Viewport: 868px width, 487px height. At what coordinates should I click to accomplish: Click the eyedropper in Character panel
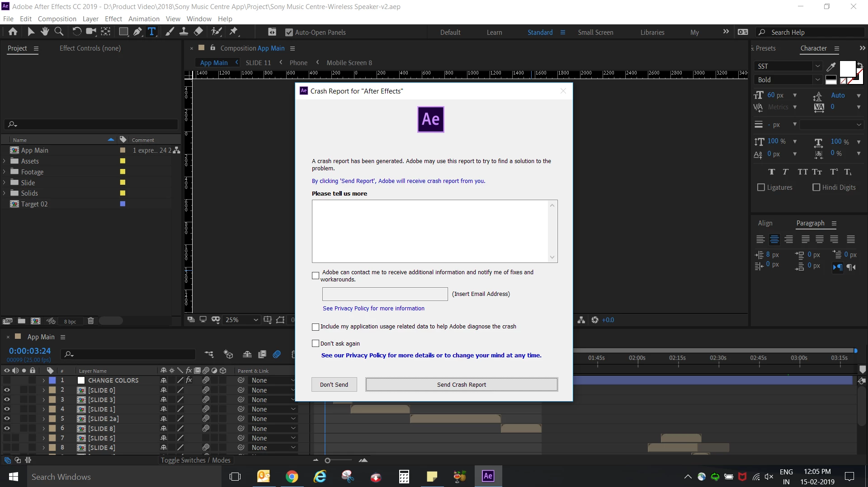831,67
